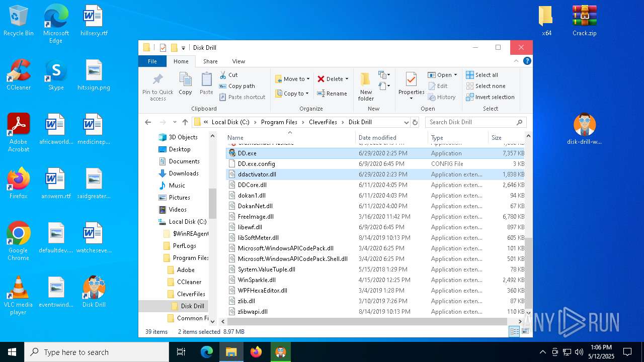Select DDCore.dll file
The image size is (644, 362).
pos(375,185)
